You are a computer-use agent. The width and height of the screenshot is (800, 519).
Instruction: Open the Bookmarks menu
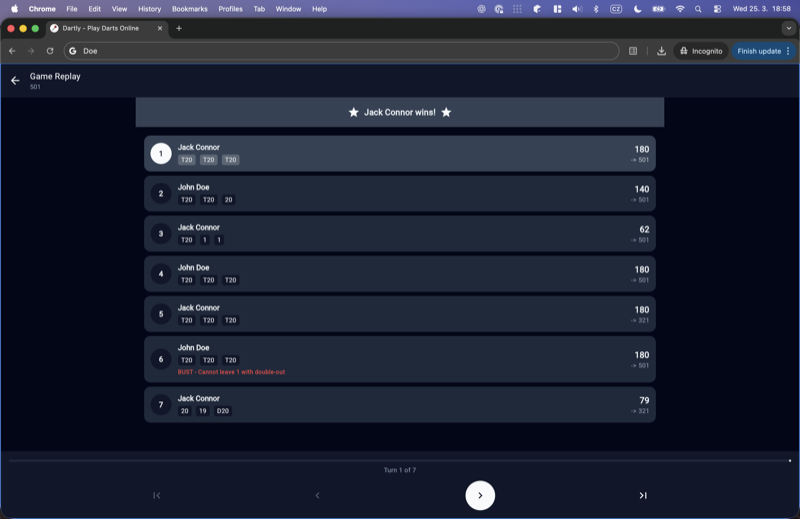click(x=190, y=9)
